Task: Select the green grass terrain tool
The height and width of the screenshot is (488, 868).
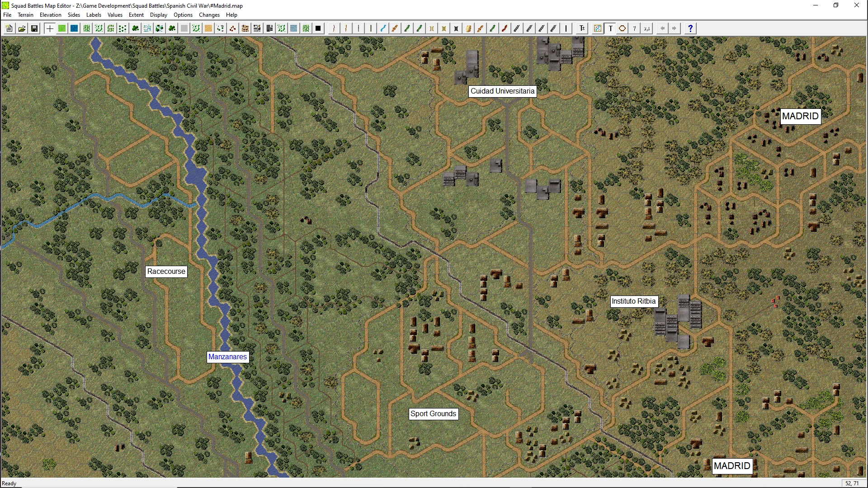Action: pos(62,28)
